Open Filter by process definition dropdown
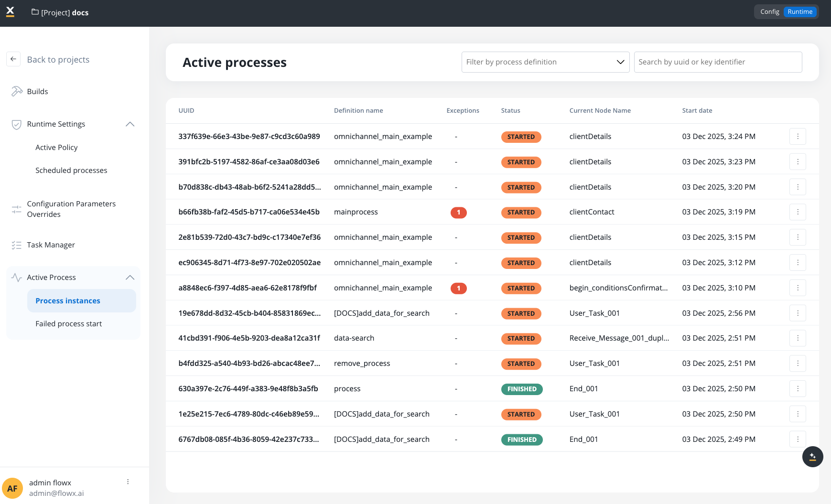This screenshot has width=831, height=504. click(545, 62)
